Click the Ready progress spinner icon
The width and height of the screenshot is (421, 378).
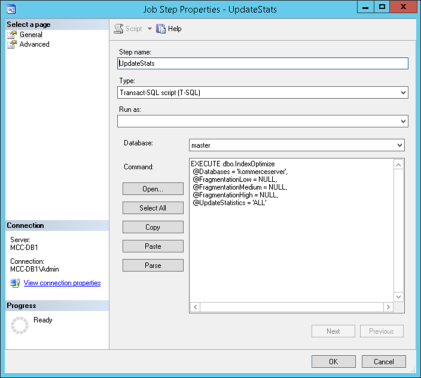tap(20, 325)
